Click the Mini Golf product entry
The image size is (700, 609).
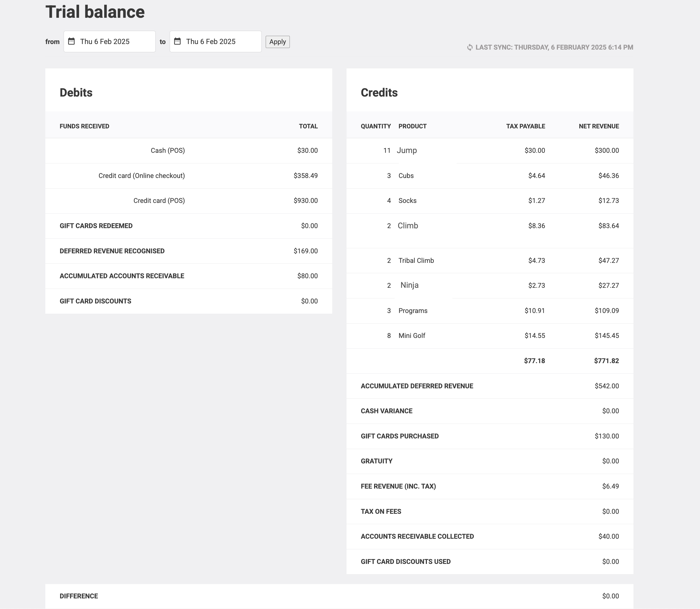[412, 336]
